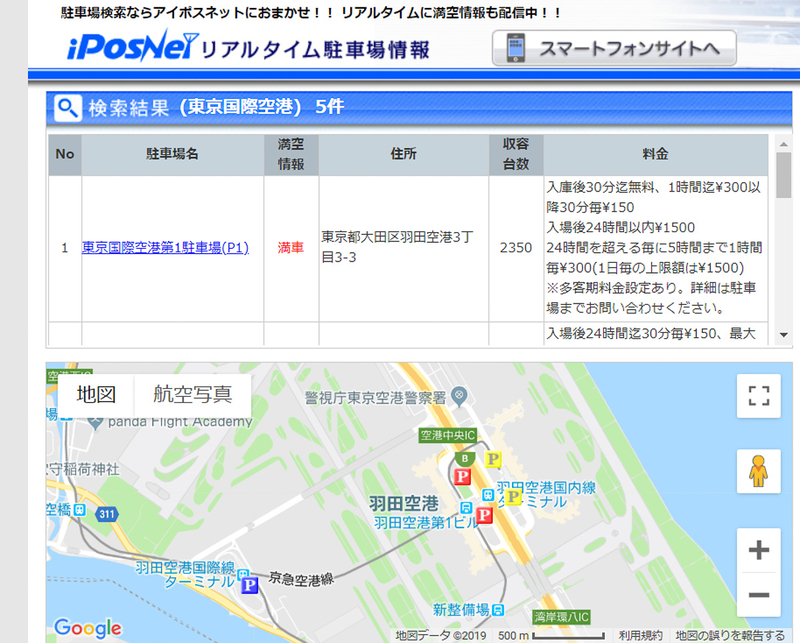
Task: Click the iPosNet logo
Action: point(132,45)
